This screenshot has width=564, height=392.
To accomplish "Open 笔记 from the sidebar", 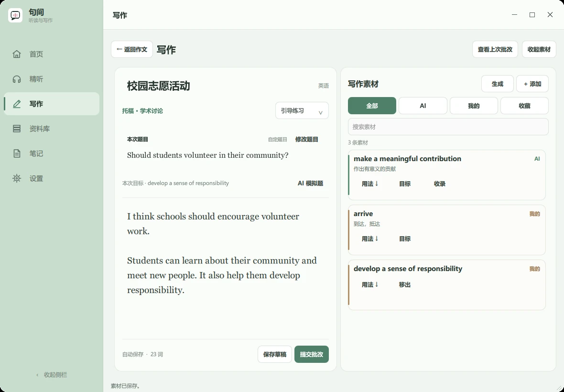I will tap(52, 153).
